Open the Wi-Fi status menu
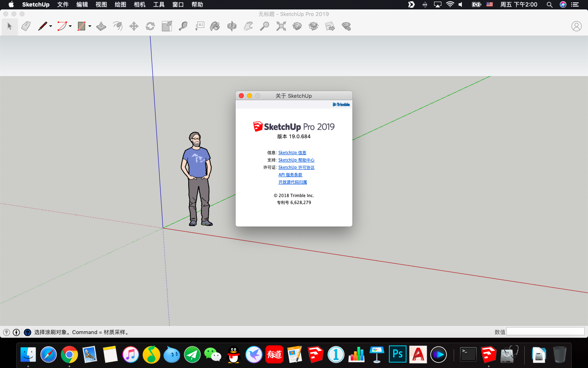Viewport: 588px width, 368px height. (x=450, y=4)
